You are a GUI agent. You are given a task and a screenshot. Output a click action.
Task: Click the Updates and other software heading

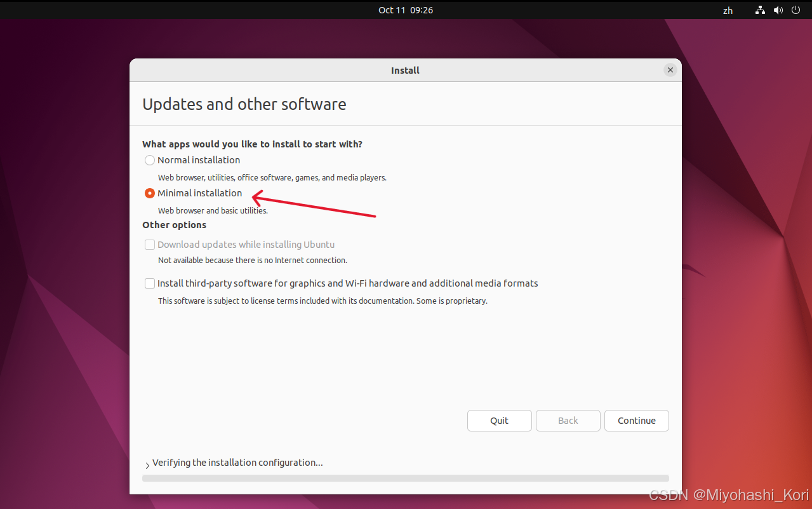(244, 104)
